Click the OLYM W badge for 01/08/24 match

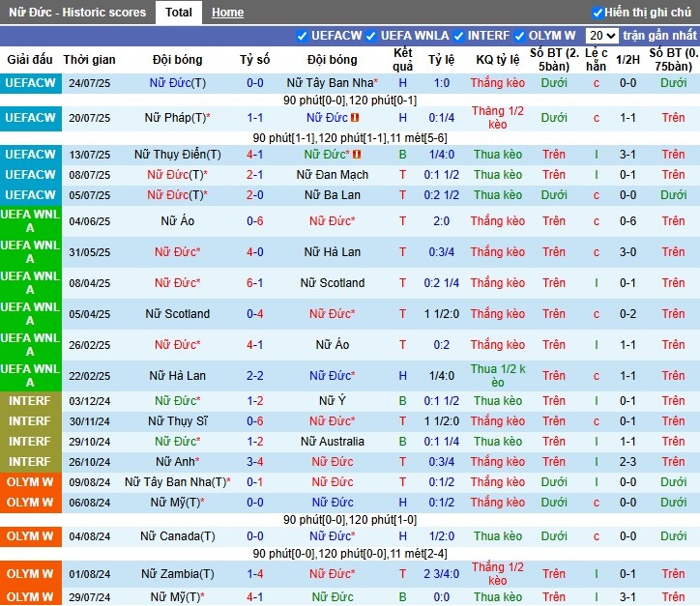pos(29,574)
